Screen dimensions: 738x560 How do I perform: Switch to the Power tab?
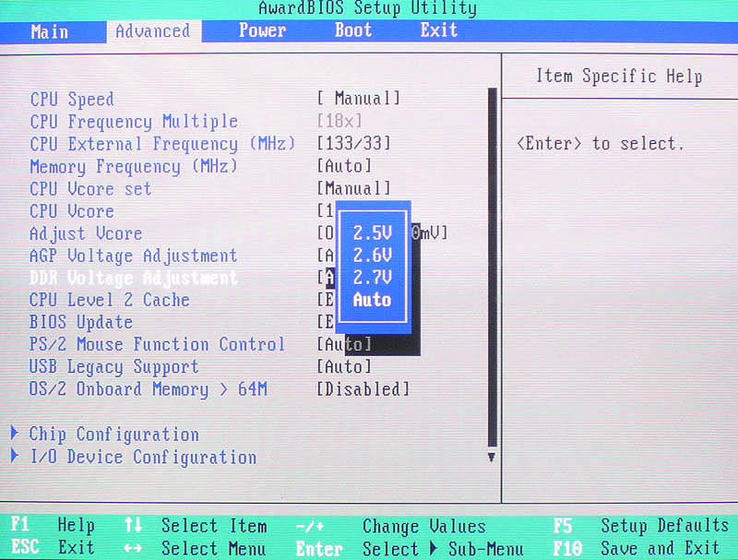pyautogui.click(x=262, y=30)
